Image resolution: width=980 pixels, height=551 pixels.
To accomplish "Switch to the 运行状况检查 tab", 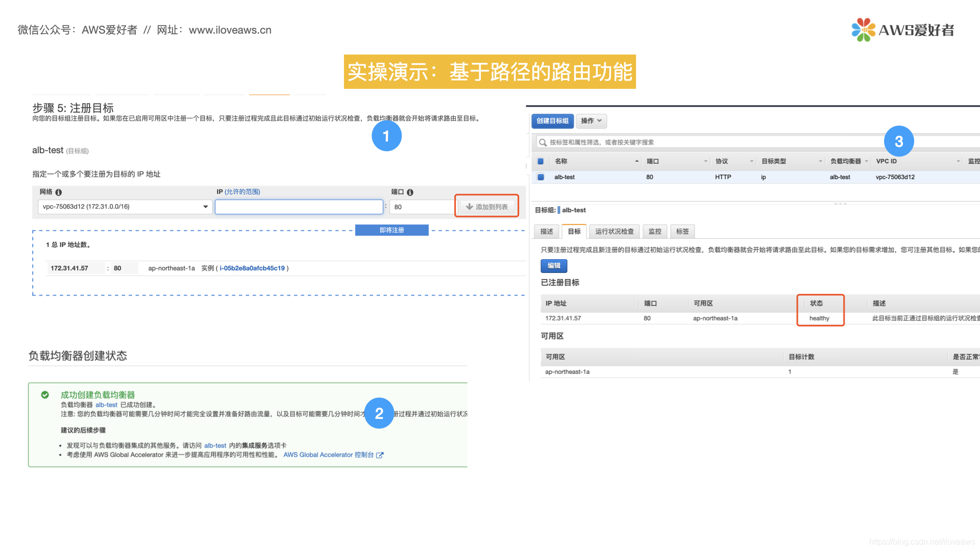I will pos(615,232).
